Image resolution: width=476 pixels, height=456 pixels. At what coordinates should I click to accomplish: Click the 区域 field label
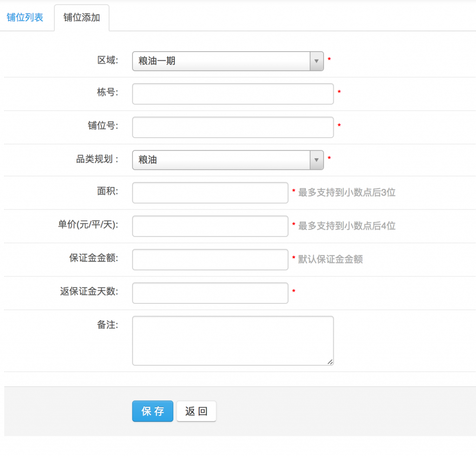pos(107,60)
